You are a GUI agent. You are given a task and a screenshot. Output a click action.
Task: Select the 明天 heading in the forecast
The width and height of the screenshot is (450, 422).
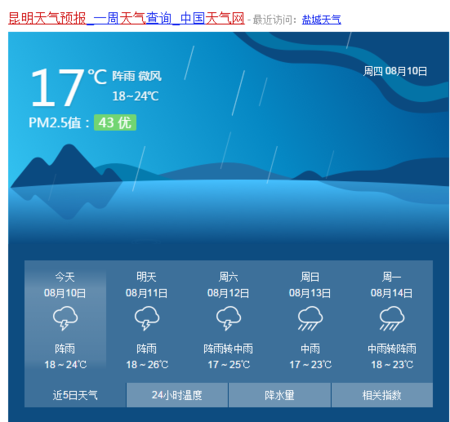tap(146, 277)
